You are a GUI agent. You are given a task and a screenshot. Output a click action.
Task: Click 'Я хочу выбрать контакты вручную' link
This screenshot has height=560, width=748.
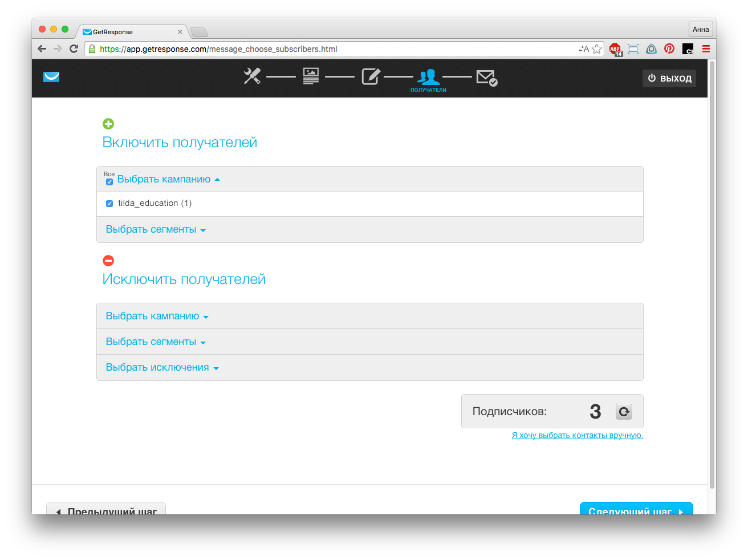(x=577, y=436)
